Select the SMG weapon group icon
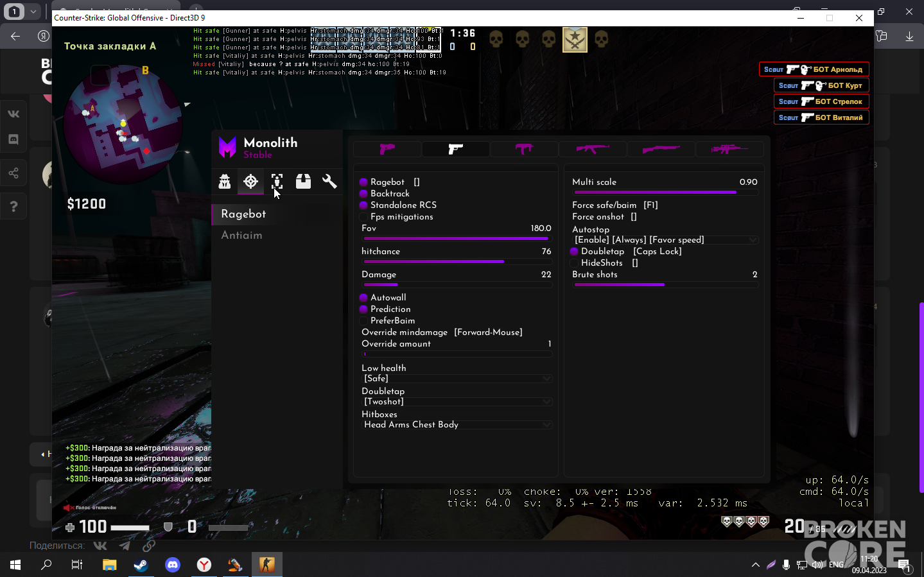924x577 pixels. [525, 149]
